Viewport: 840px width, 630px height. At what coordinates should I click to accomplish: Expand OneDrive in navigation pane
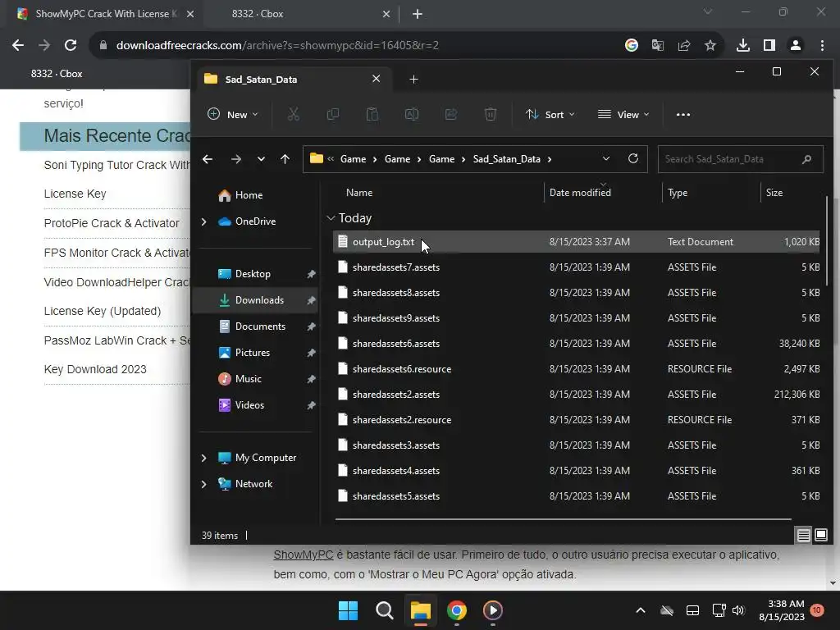tap(203, 221)
